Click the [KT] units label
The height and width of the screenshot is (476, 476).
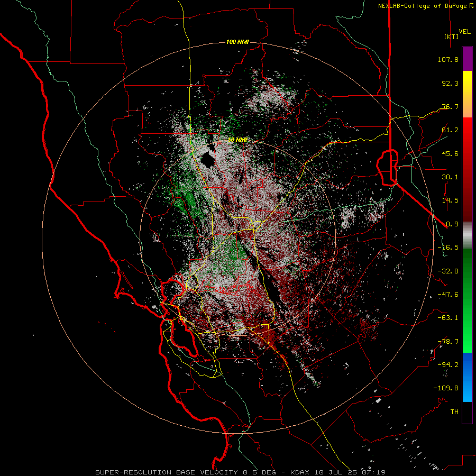[x=452, y=36]
